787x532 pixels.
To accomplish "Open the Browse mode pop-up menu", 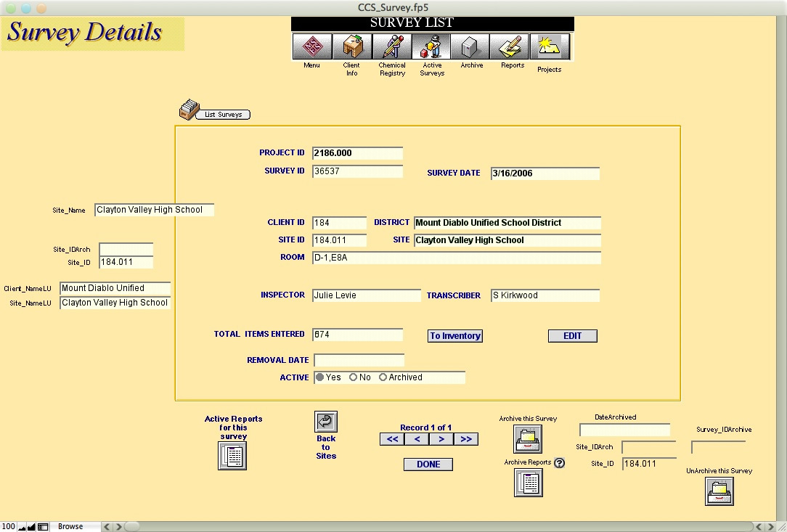I will (74, 526).
